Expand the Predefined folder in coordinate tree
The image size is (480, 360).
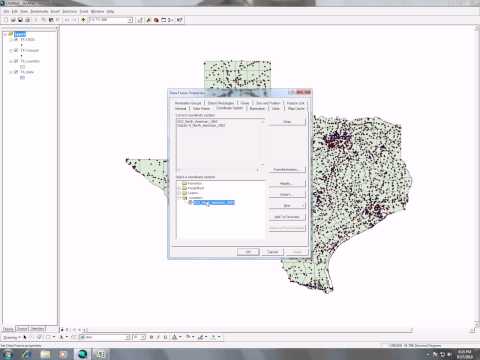pyautogui.click(x=179, y=188)
